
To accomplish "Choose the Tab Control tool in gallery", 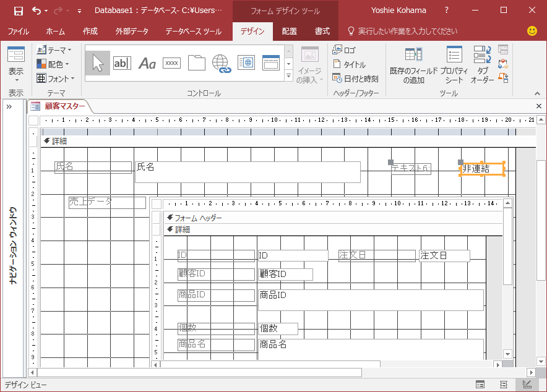I will [197, 63].
